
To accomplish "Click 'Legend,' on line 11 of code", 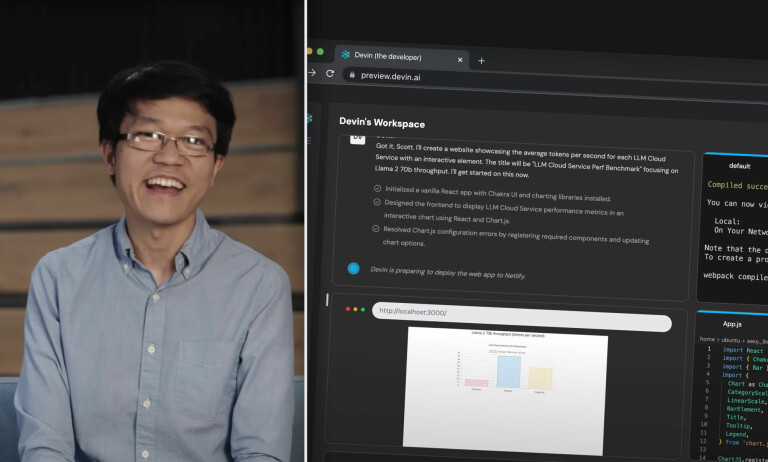I will pyautogui.click(x=736, y=434).
